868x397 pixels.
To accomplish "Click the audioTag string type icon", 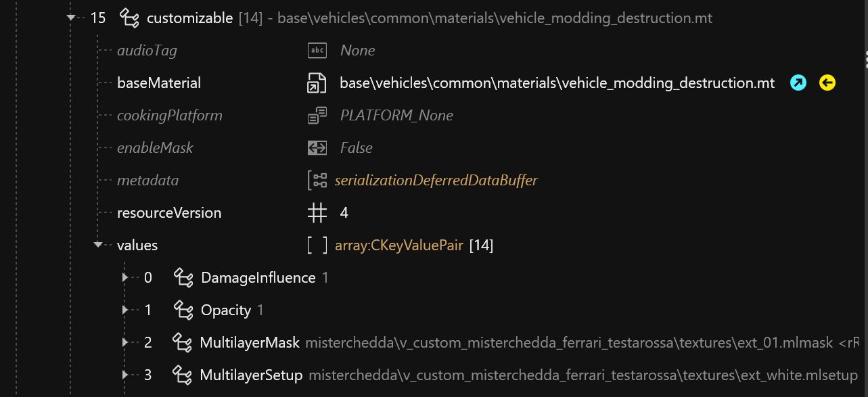I will point(317,51).
